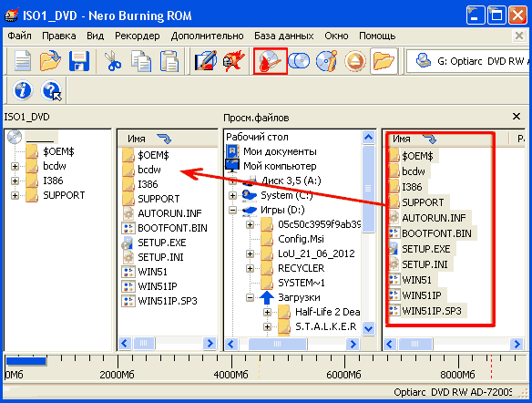Open the Правка menu
Screen dimensions: 532x403
tap(59, 36)
